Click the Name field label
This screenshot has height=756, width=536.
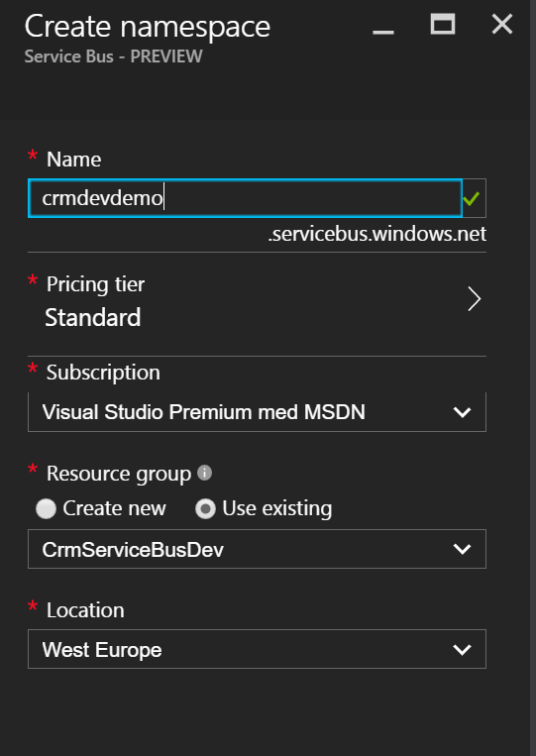coord(73,160)
